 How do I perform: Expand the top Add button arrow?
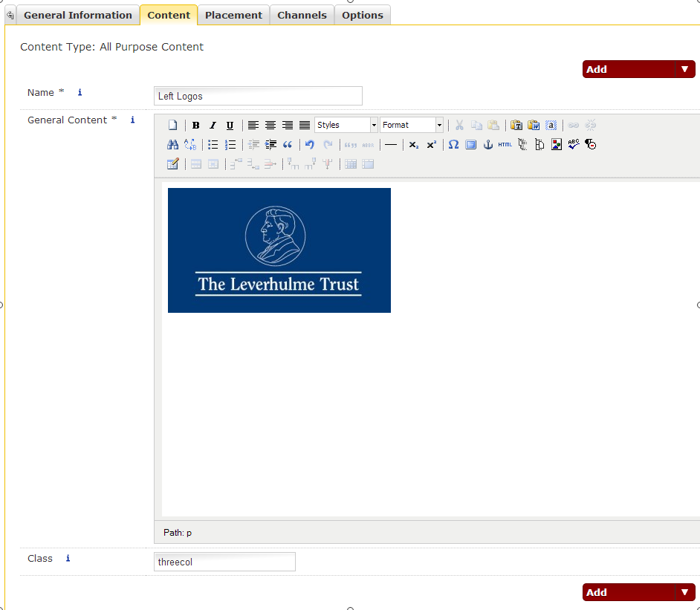pos(684,69)
